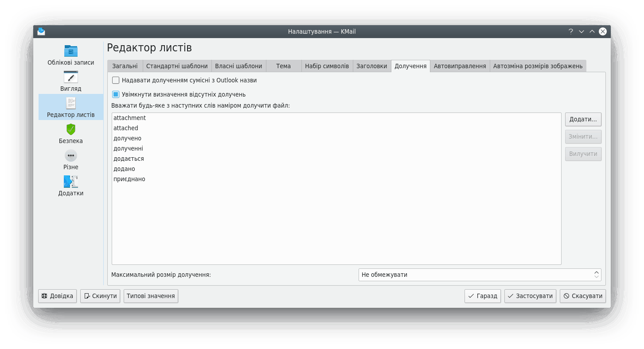Toggle missing attachment detection checkbox

pyautogui.click(x=116, y=94)
